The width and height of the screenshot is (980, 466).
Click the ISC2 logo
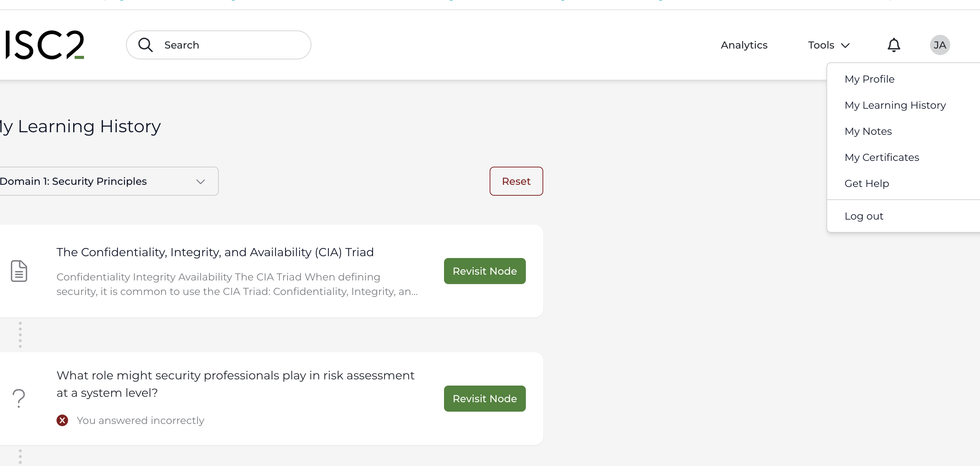tap(43, 44)
